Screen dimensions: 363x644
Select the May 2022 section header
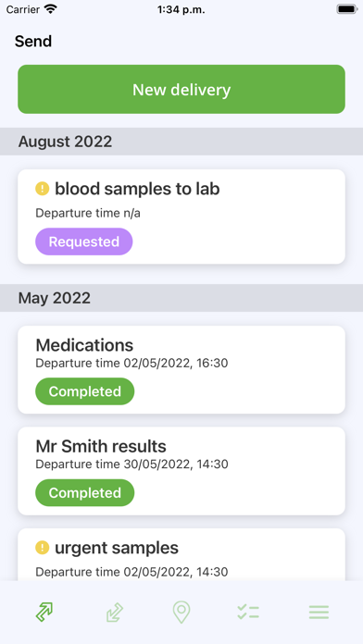181,298
